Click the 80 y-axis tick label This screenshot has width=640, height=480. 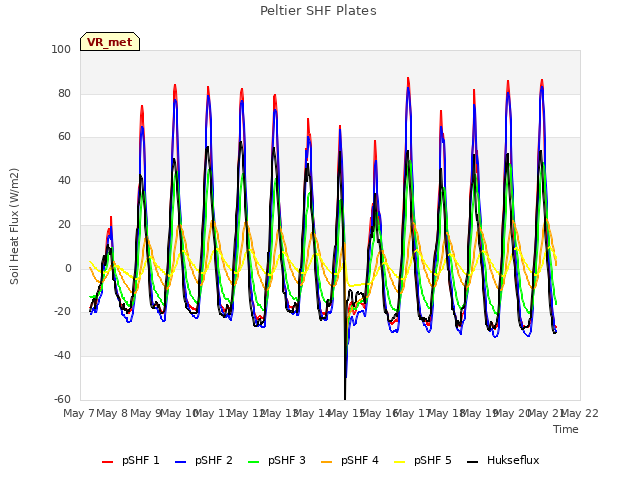point(64,93)
